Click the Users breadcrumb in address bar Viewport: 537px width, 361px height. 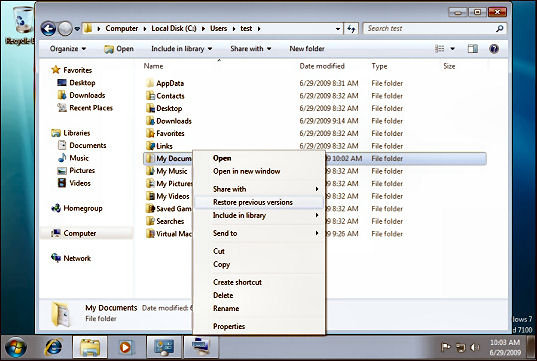218,28
